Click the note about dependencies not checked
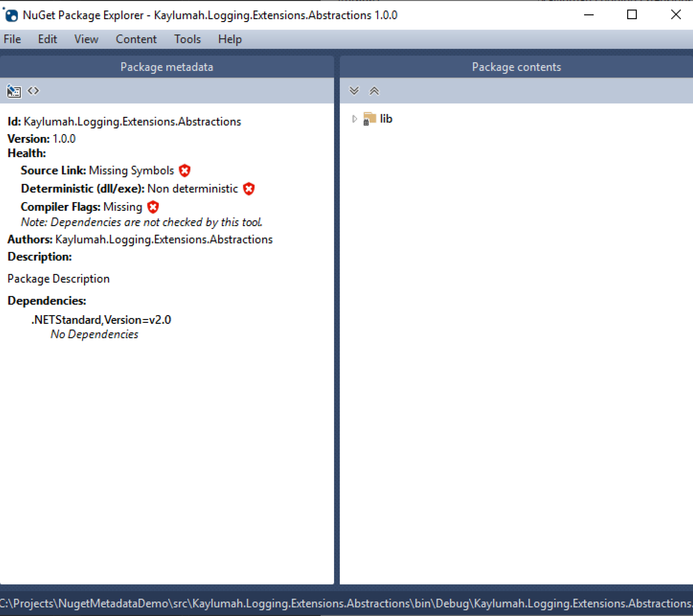 (x=141, y=222)
